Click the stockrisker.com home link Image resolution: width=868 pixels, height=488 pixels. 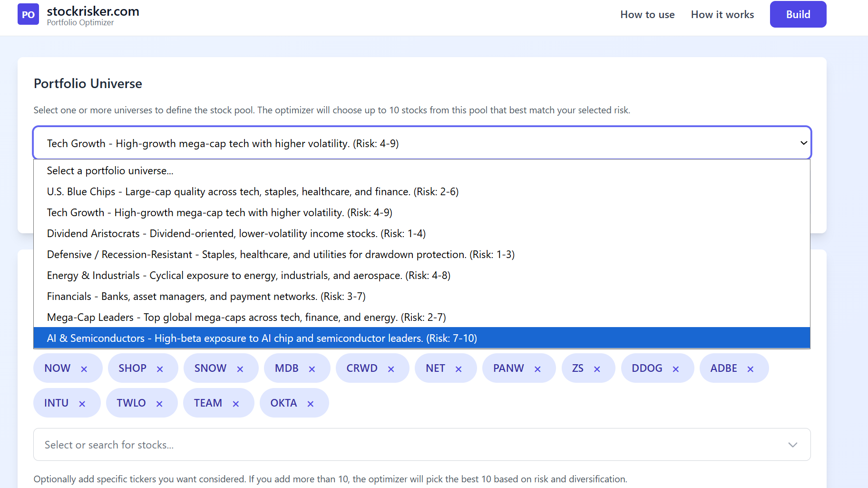pyautogui.click(x=93, y=11)
